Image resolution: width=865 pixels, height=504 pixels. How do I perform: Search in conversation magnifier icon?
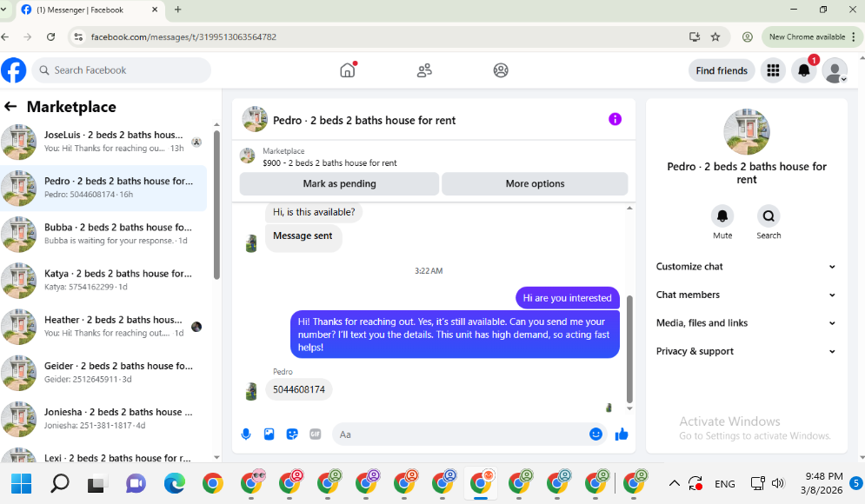(x=769, y=216)
